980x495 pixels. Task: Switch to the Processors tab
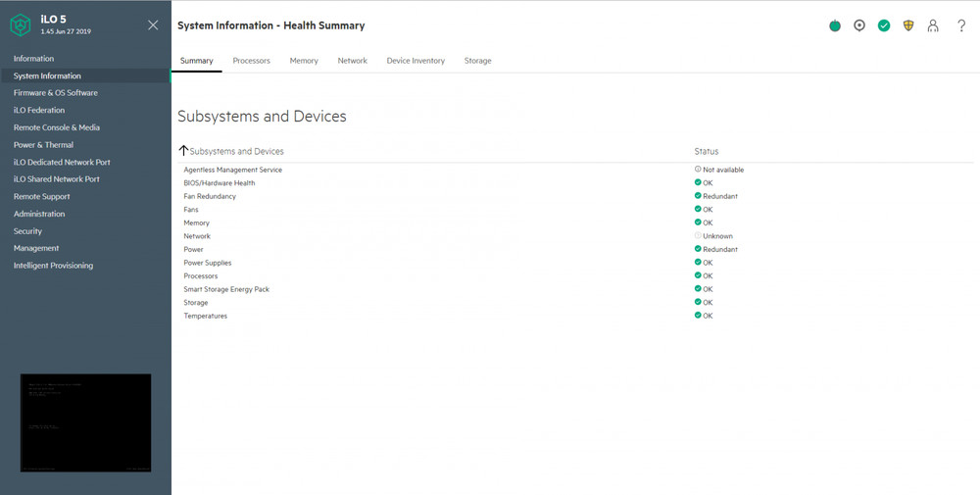[251, 61]
